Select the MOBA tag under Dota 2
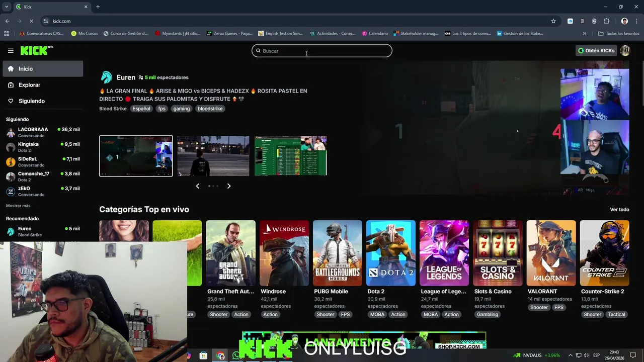Image resolution: width=644 pixels, height=362 pixels. point(377,314)
